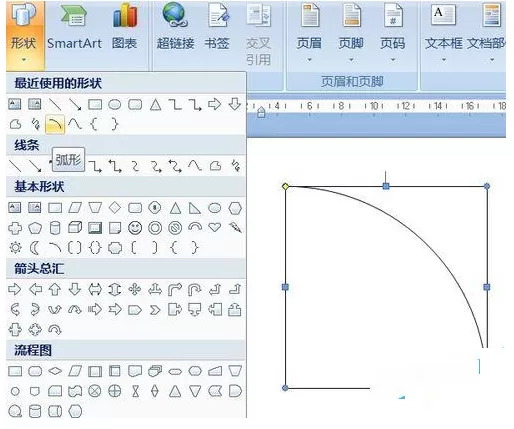This screenshot has width=514, height=429.
Task: Select the highlighted arc shape in recent shapes
Action: click(x=55, y=124)
